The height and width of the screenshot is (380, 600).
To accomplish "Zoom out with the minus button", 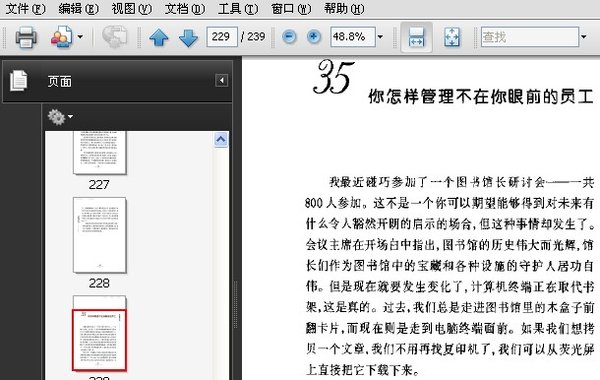I will coord(289,37).
